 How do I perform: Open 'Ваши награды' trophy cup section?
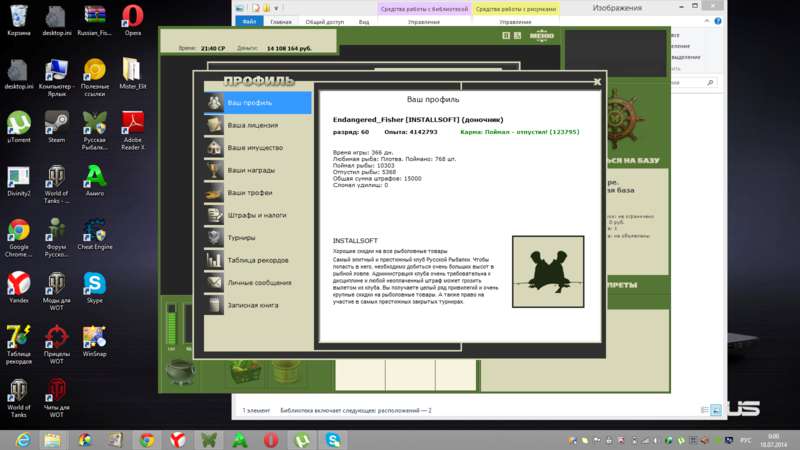258,170
